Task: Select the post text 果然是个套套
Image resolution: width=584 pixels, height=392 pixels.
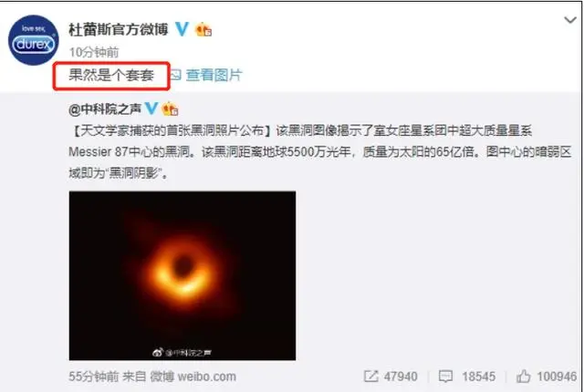Action: tap(111, 76)
